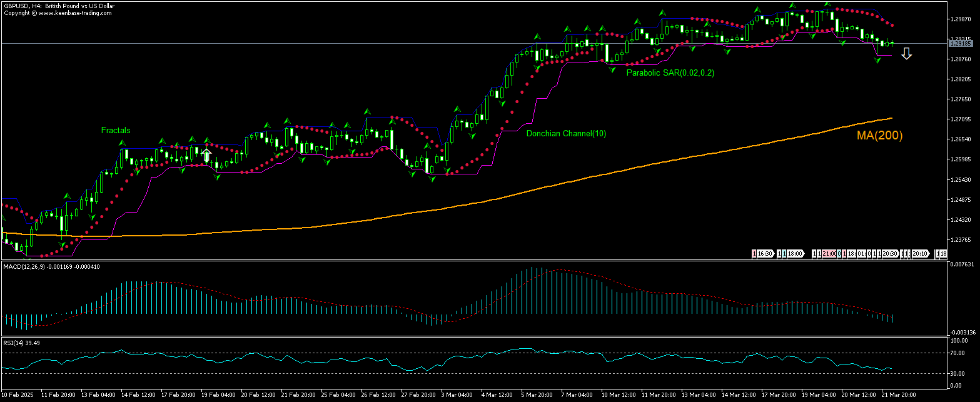
Task: Click the 3 Mar 04:00 time axis label
Action: pos(457,395)
